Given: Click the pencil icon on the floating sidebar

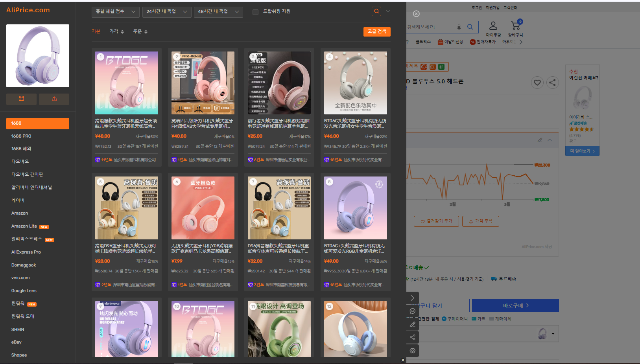Looking at the screenshot, I should (413, 324).
